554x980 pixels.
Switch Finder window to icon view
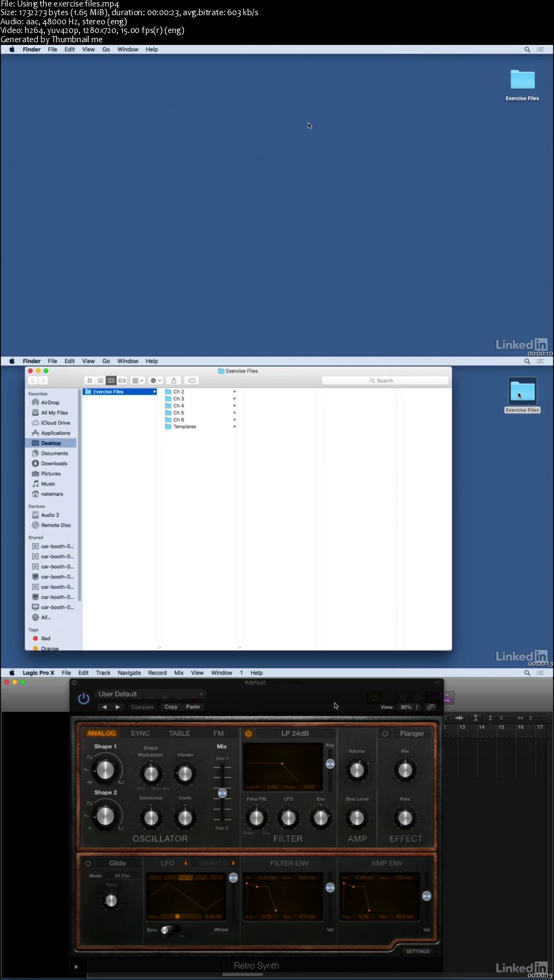click(x=90, y=380)
